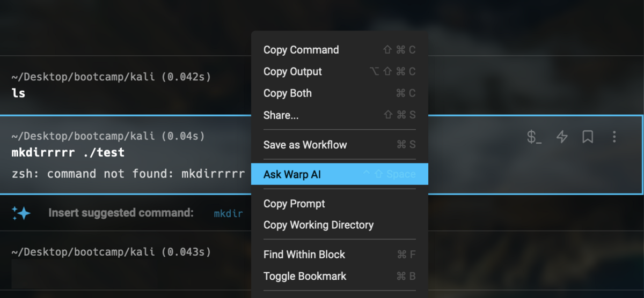Insert the suggested mkdir command
Image resolution: width=644 pixels, height=298 pixels.
tap(229, 213)
